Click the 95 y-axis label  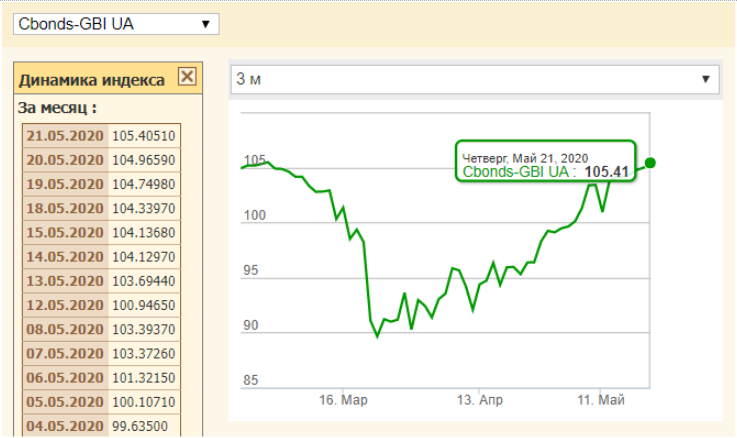pos(251,271)
